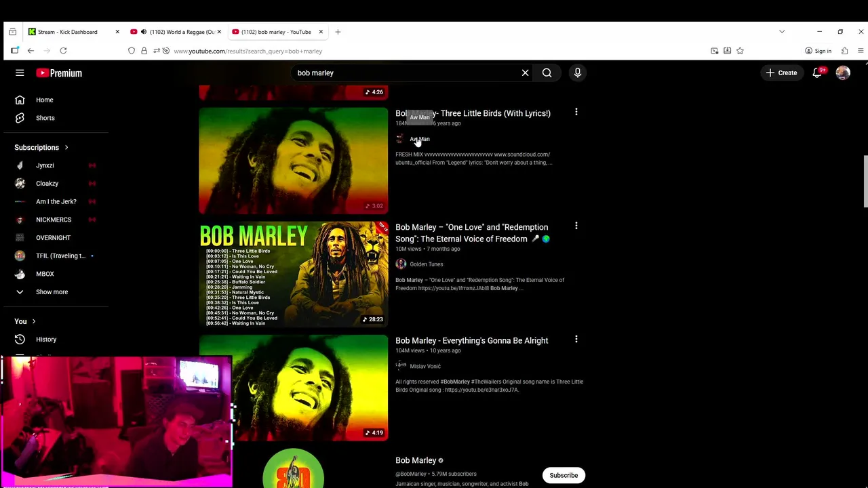Viewport: 868px width, 488px height.
Task: Subscribe to the Bob Marley channel
Action: 564,475
